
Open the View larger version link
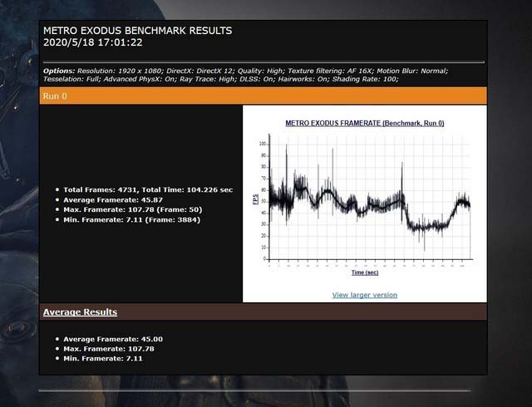click(365, 295)
